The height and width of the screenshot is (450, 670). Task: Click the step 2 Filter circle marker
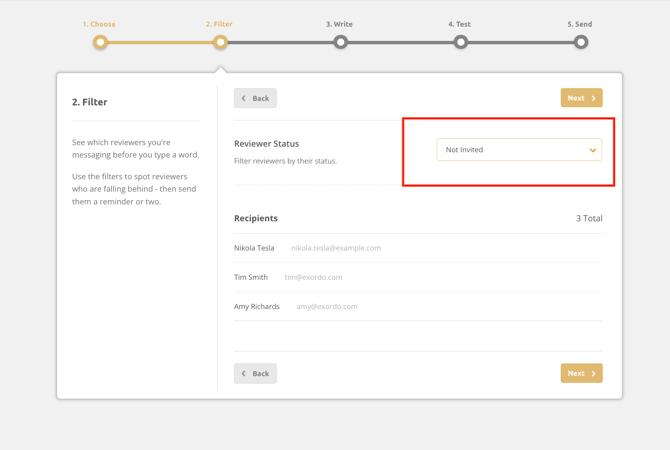point(220,42)
